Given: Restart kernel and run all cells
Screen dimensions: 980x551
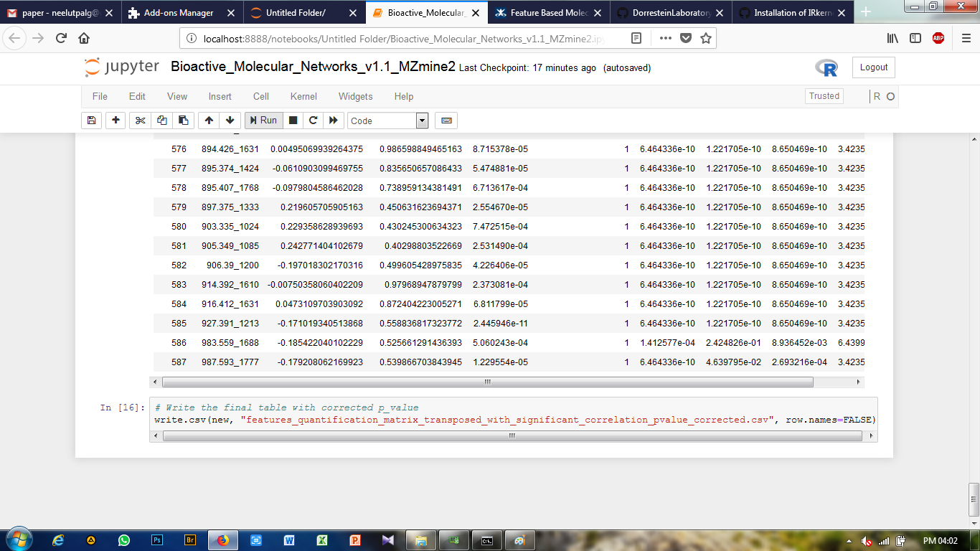Looking at the screenshot, I should coord(334,121).
